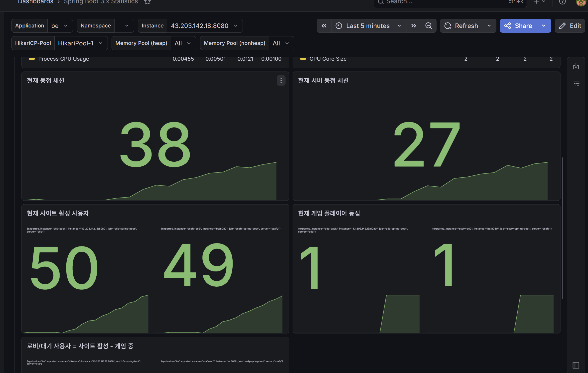Screen dimensions: 588x373
Task: Click the 로비/대기 사용자 panel title
Action: 80,346
